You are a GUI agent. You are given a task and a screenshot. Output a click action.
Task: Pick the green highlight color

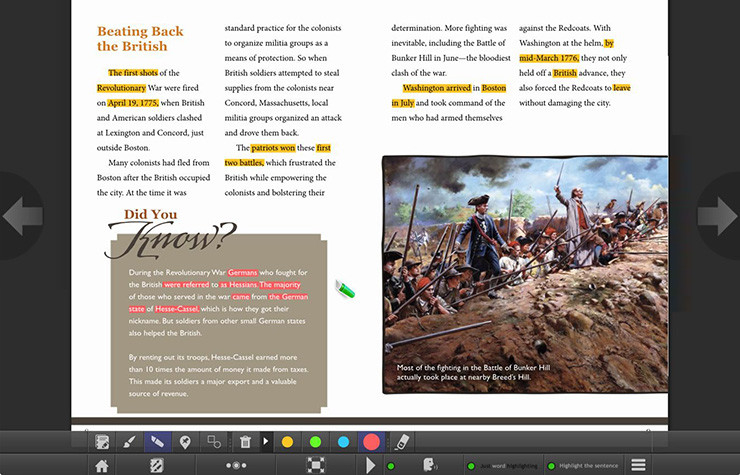tap(315, 442)
